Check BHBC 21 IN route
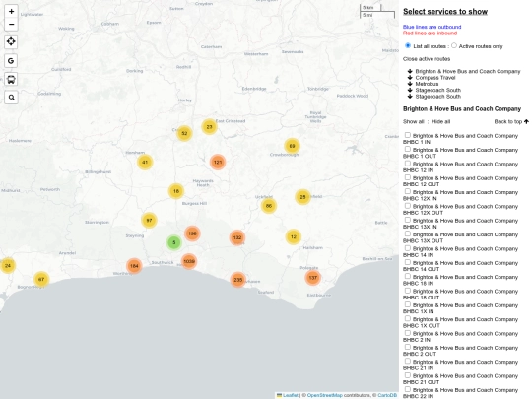The image size is (532, 399). click(408, 362)
